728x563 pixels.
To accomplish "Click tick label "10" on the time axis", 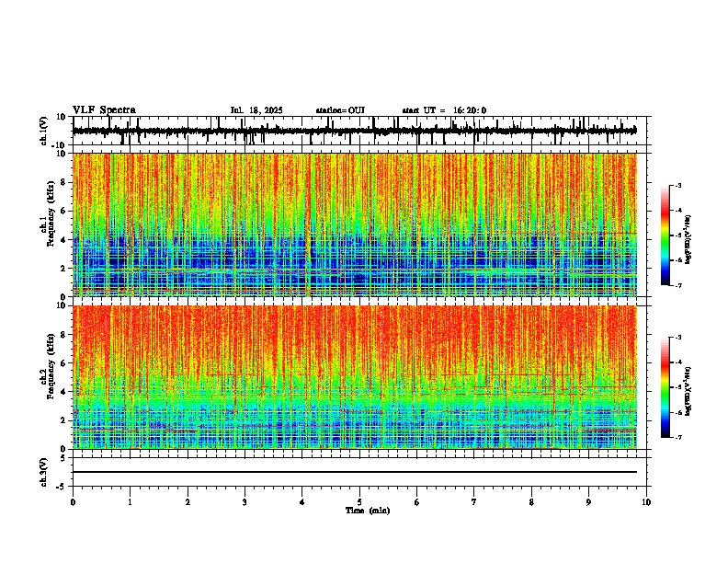I will [x=646, y=502].
